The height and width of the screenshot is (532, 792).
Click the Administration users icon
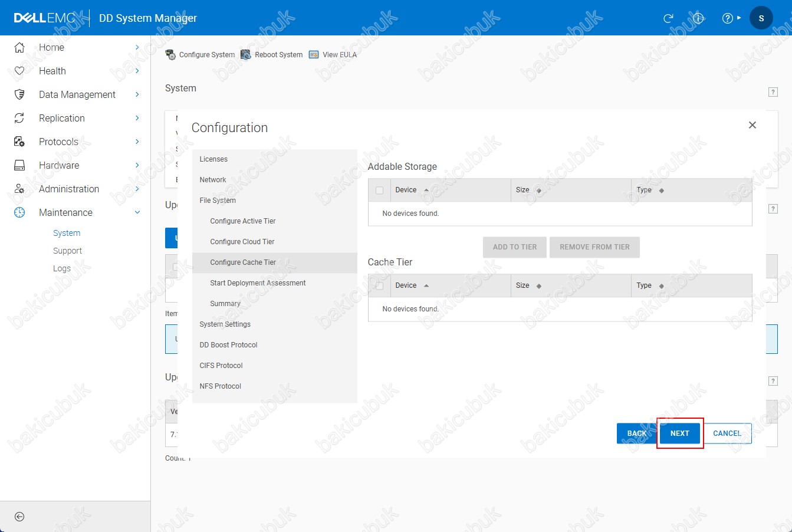click(19, 189)
